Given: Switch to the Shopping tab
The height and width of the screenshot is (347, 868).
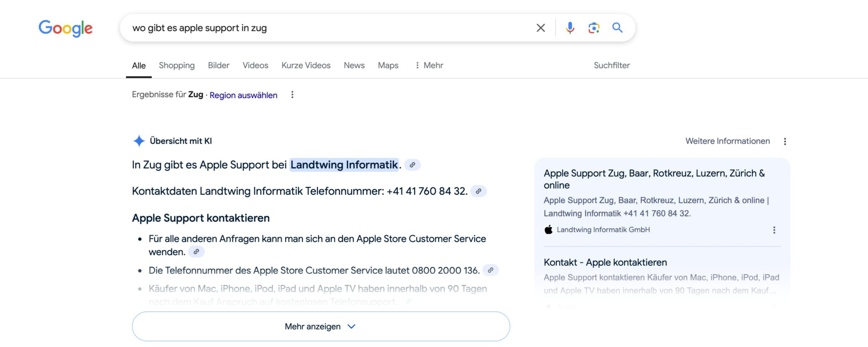Looking at the screenshot, I should [177, 66].
